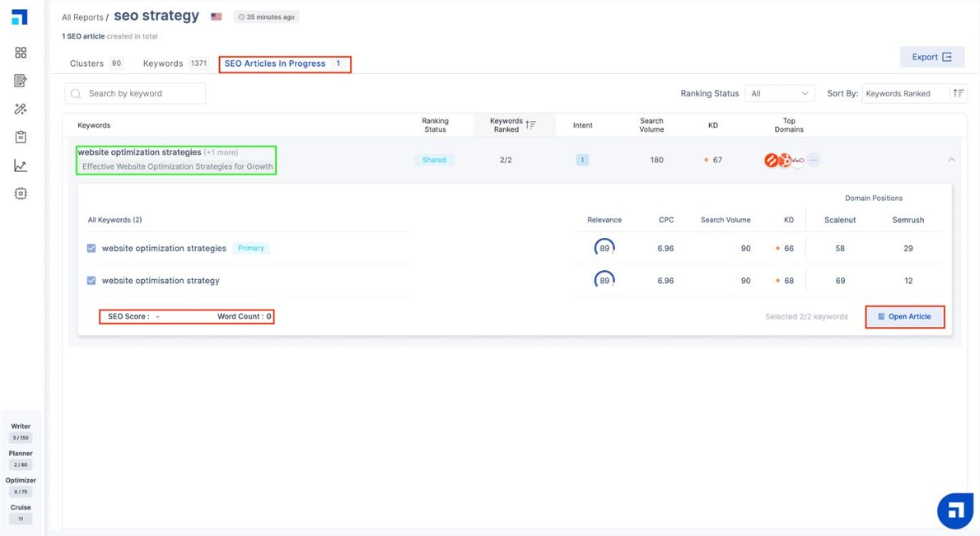The image size is (980, 536).
Task: Select the SEO Articles In Progress tab
Action: 284,63
